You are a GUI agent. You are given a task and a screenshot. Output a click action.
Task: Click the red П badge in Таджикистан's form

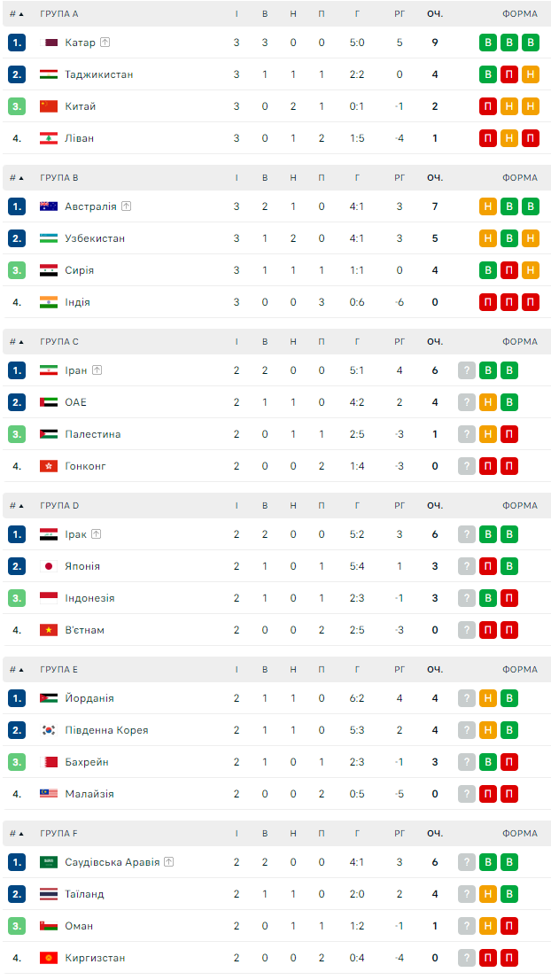coord(509,74)
